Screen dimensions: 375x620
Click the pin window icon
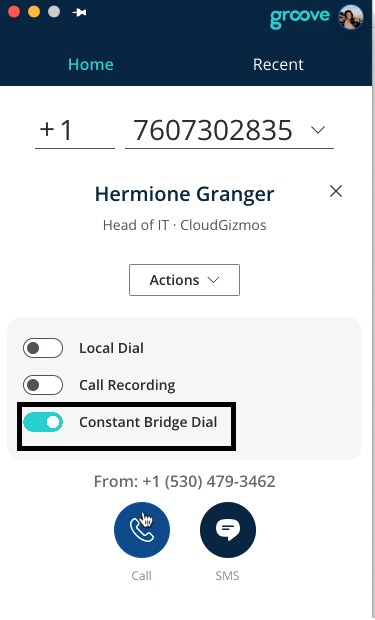click(79, 13)
